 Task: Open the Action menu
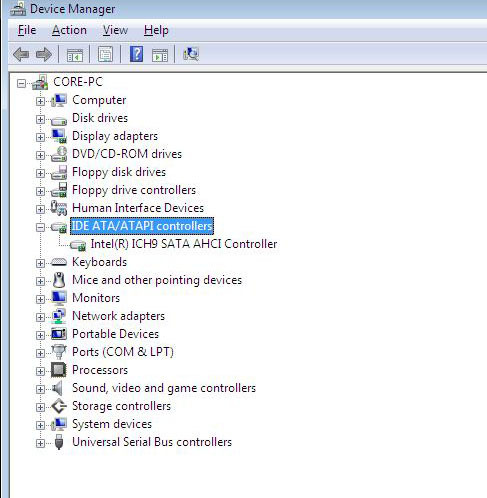pyautogui.click(x=69, y=30)
